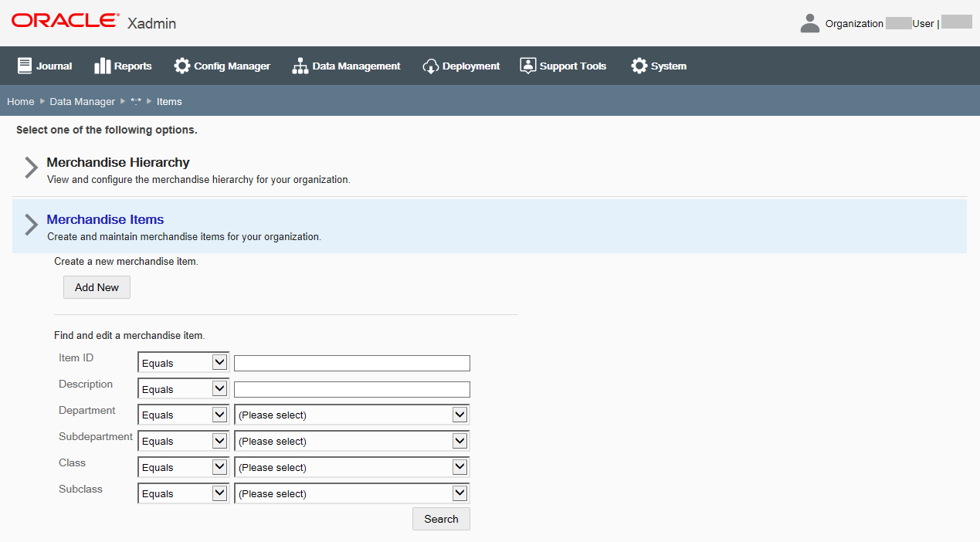Open Subclass (Please select) value dropdown
Viewport: 980px width, 542px height.
pyautogui.click(x=352, y=493)
